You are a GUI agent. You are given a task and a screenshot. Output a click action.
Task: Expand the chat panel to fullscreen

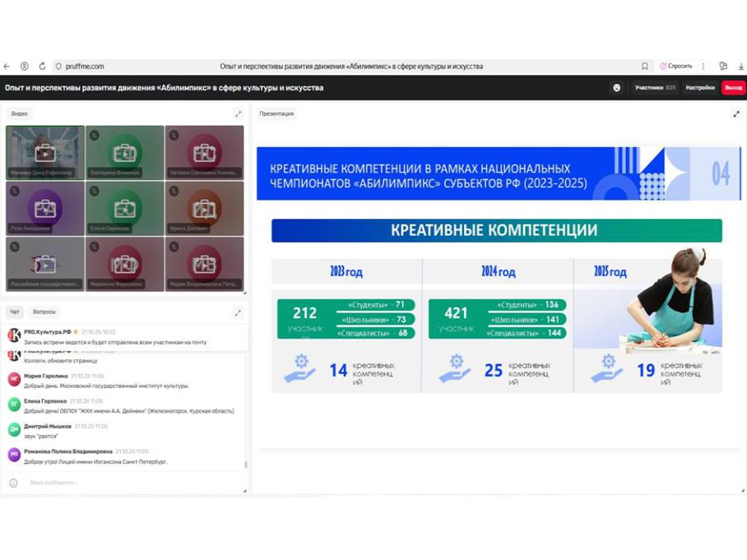(x=238, y=312)
